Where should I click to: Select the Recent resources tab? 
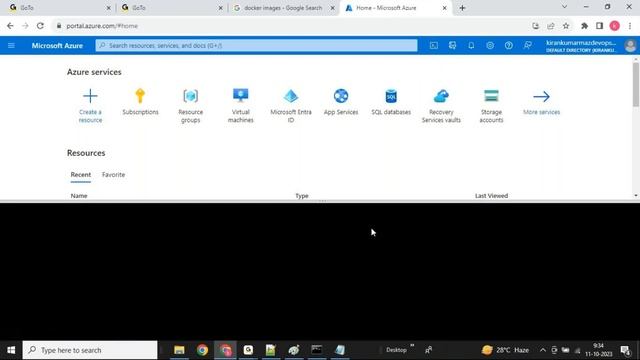81,175
